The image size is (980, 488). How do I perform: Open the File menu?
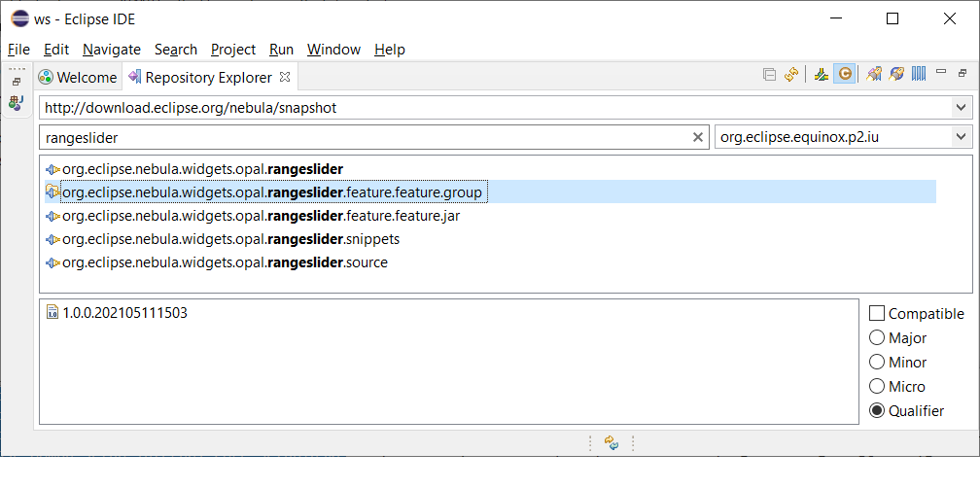(x=18, y=50)
